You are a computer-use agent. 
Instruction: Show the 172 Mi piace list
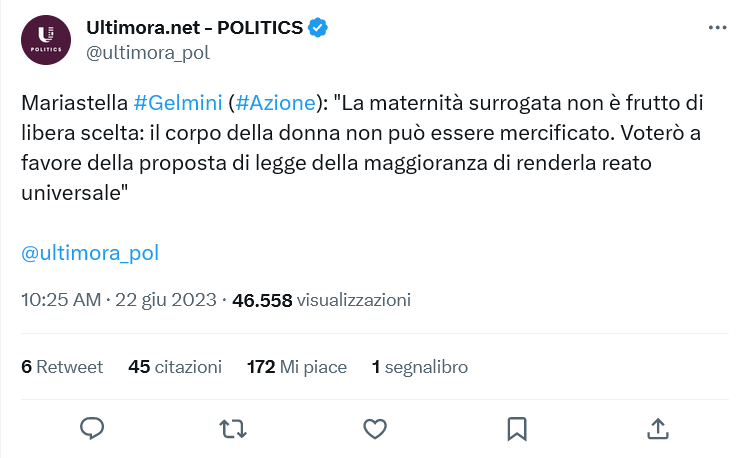click(x=297, y=367)
